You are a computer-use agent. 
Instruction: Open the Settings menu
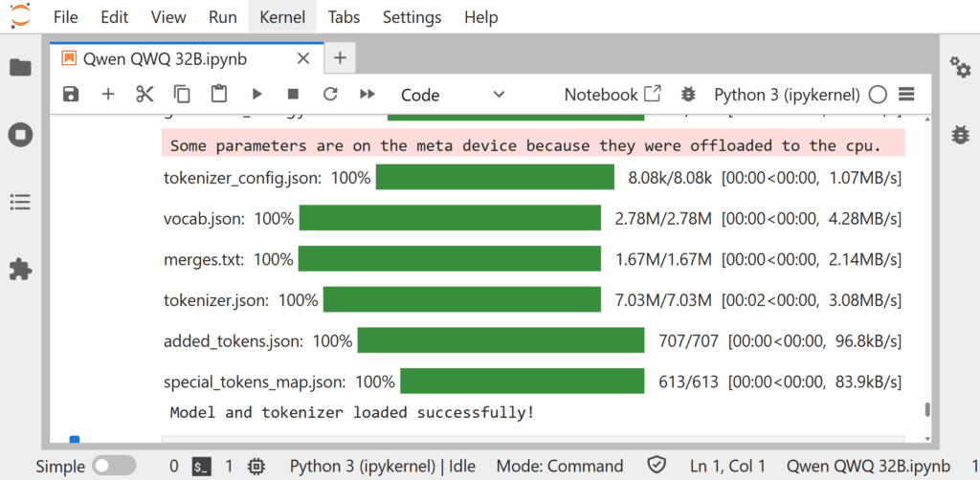pyautogui.click(x=413, y=17)
